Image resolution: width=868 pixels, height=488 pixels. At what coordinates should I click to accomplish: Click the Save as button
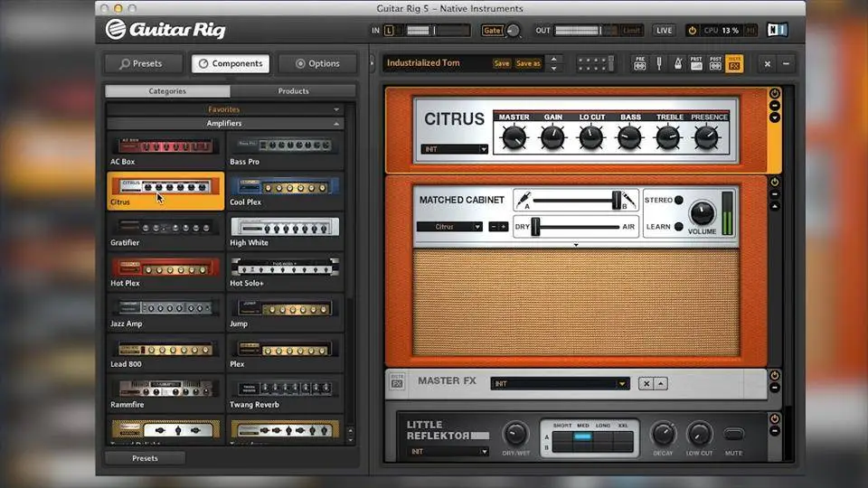coord(527,63)
